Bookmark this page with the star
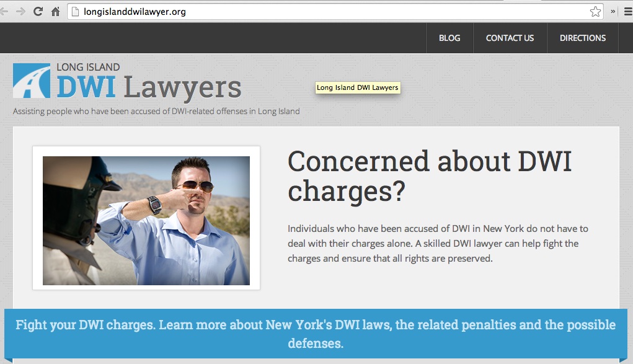Viewport: 633px width, 364px height. 595,12
